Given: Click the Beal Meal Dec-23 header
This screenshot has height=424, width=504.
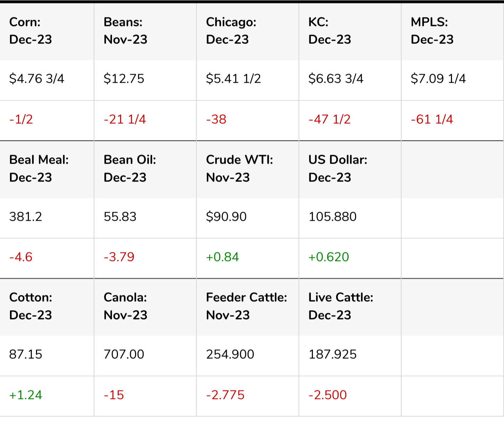Looking at the screenshot, I should click(39, 169).
